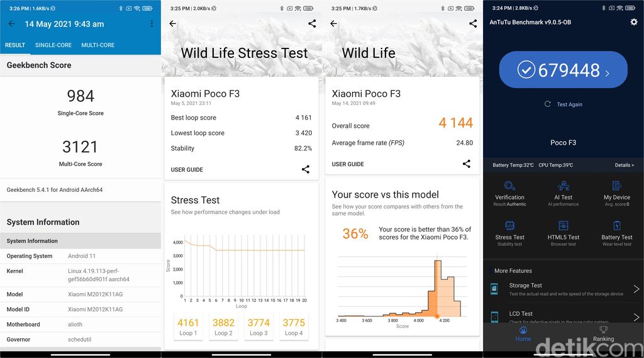Tap Overall score 4 144 value

[x=455, y=123]
